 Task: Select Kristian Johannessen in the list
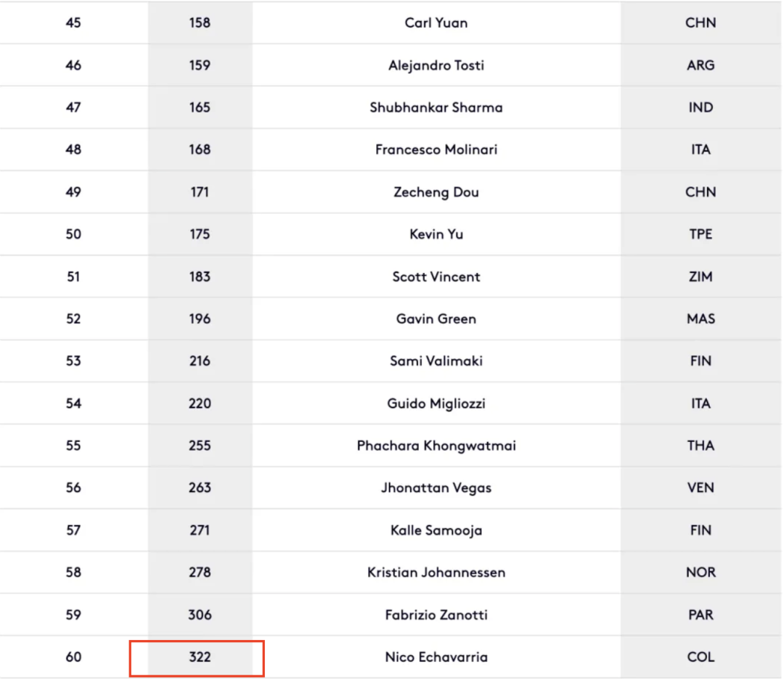(x=436, y=572)
